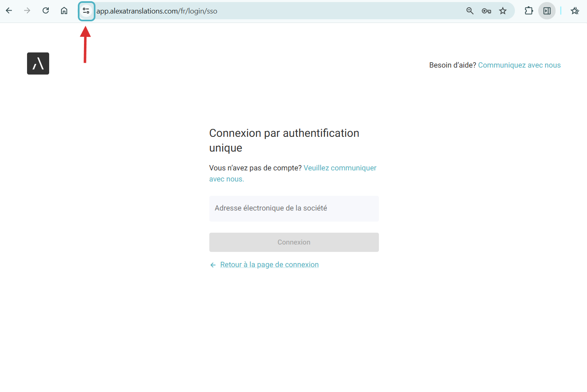This screenshot has width=587, height=392.
Task: Click the URL text in the address bar
Action: click(x=157, y=11)
